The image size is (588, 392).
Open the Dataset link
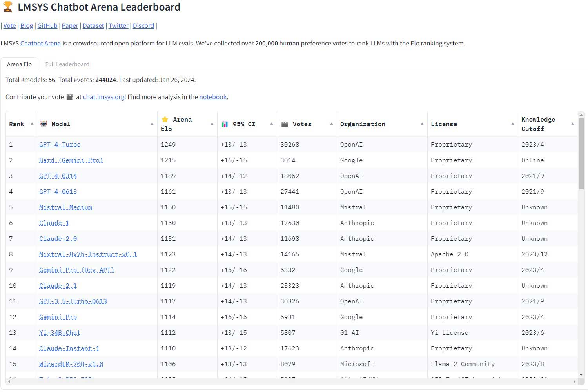(x=93, y=25)
